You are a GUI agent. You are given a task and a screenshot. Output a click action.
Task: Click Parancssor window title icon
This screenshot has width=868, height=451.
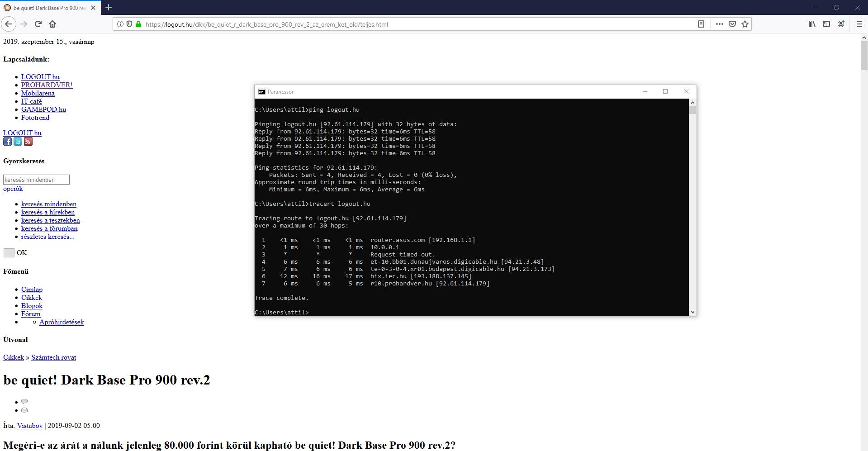point(261,92)
